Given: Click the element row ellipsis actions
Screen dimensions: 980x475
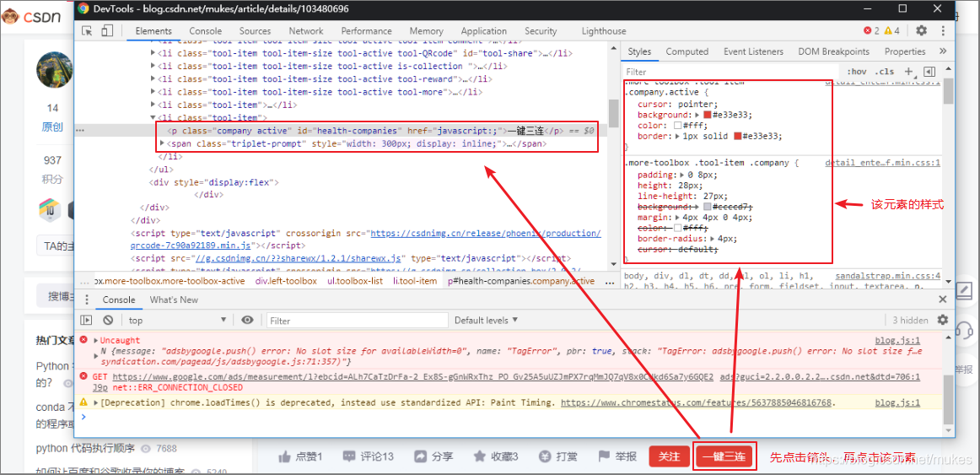Looking at the screenshot, I should coord(80,131).
